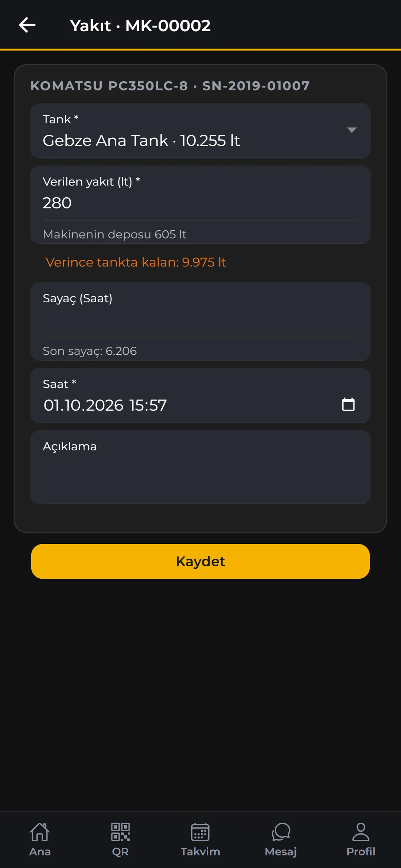Go back using the arrow icon
Screen dimensions: 401x868
[x=27, y=25]
